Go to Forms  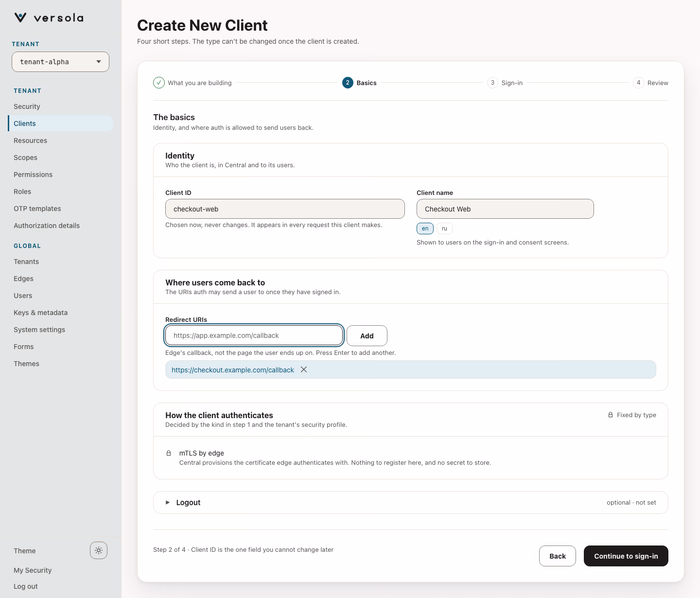click(x=61, y=347)
